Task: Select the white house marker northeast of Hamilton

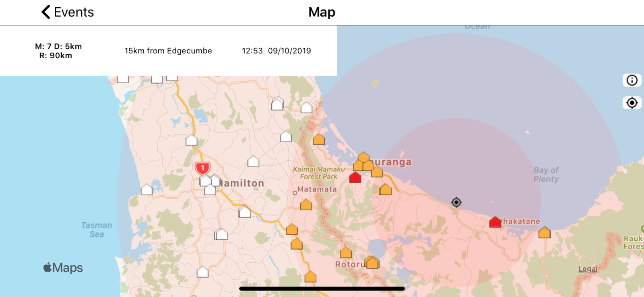Action: [253, 162]
